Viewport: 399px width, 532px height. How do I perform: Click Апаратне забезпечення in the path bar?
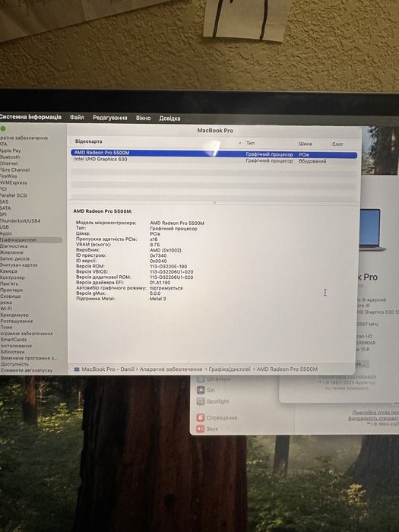[171, 369]
